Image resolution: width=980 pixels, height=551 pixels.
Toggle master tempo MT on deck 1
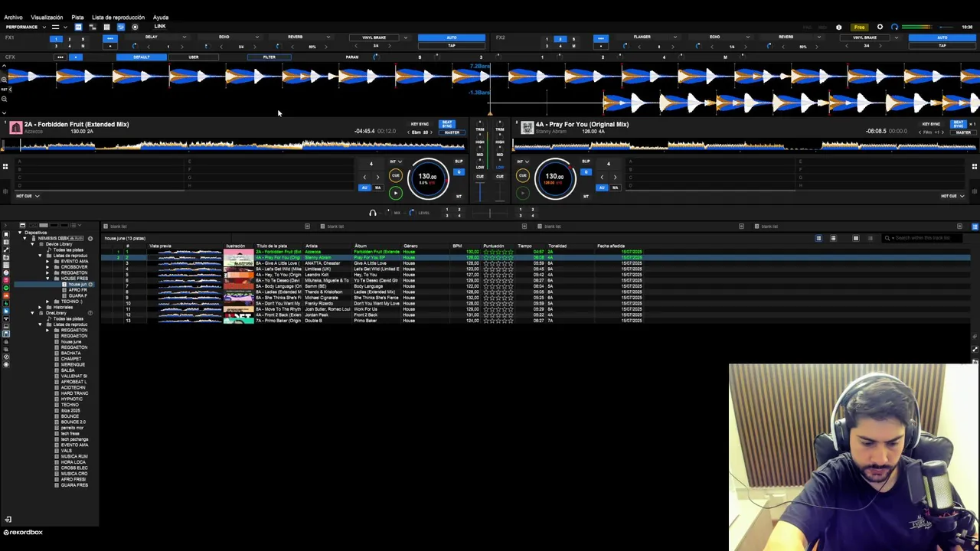459,196
